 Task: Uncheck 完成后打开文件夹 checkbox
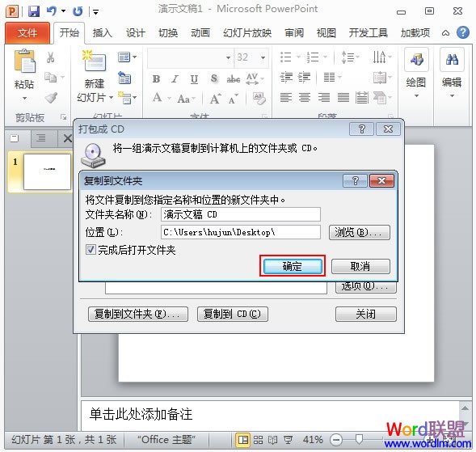pyautogui.click(x=91, y=250)
